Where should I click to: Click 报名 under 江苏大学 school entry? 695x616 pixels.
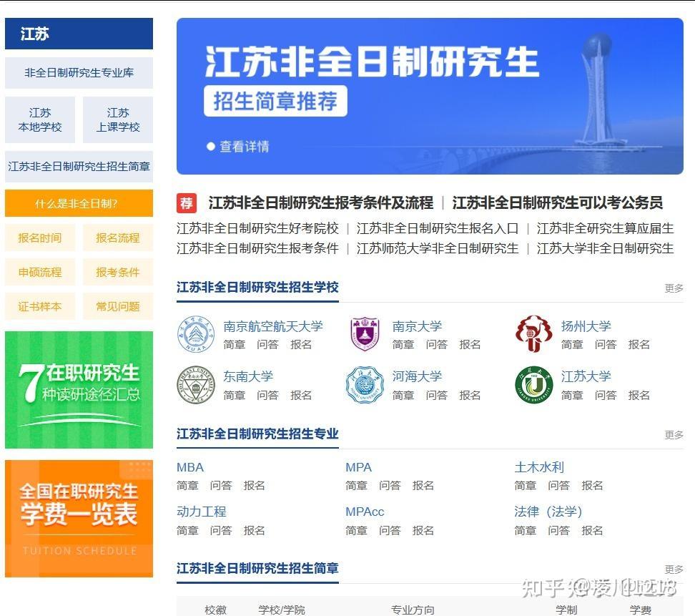[x=639, y=395]
